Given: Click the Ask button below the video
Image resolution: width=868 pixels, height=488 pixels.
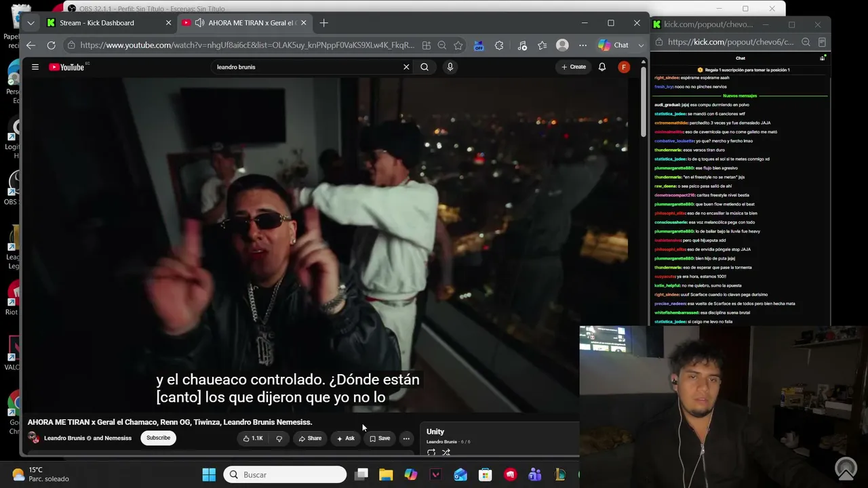Looking at the screenshot, I should tap(346, 439).
